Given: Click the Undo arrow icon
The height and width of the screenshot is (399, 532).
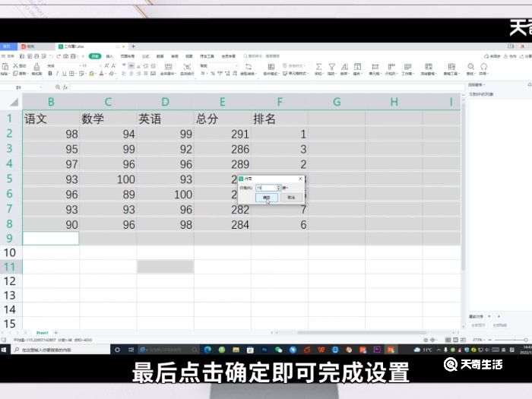Looking at the screenshot, I should pyautogui.click(x=51, y=56).
